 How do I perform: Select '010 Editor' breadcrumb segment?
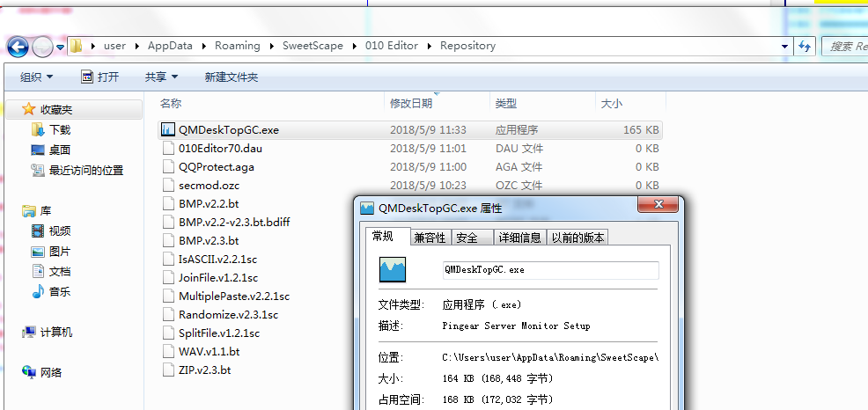(392, 46)
